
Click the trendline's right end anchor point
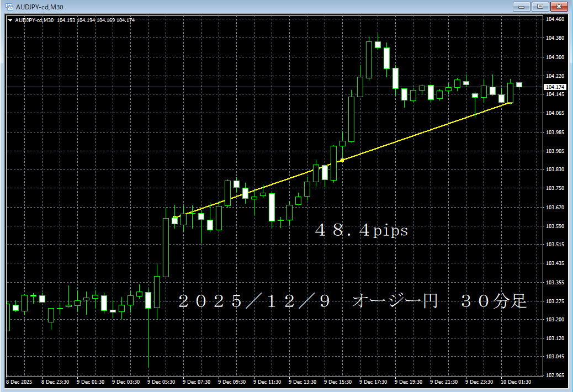tap(510, 103)
